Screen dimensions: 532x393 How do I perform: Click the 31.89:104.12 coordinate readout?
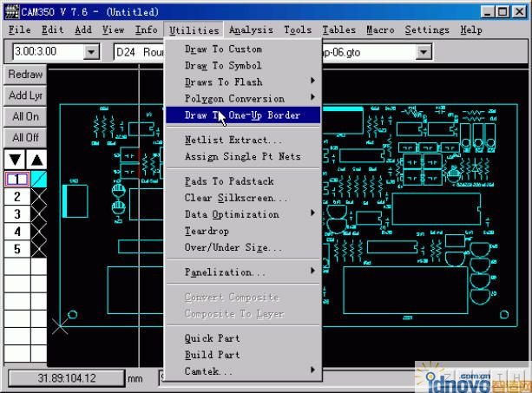(67, 378)
